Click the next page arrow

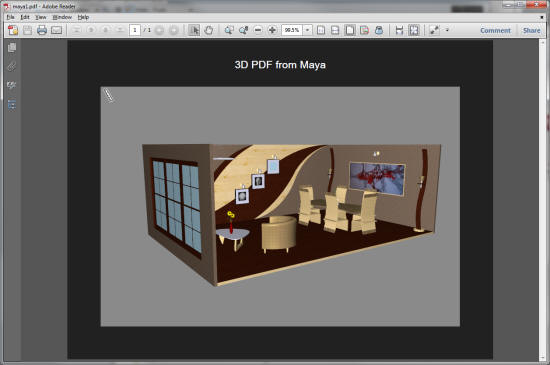[105, 30]
